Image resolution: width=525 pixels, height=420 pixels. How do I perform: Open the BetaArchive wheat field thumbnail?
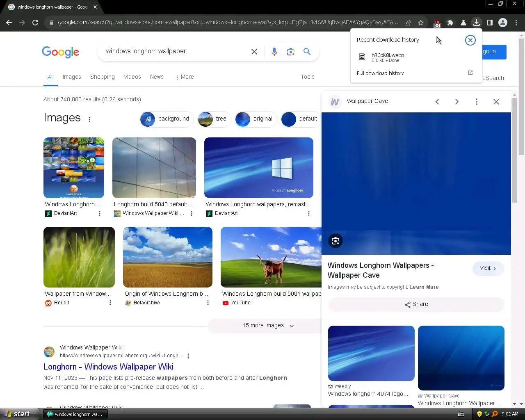pyautogui.click(x=168, y=257)
